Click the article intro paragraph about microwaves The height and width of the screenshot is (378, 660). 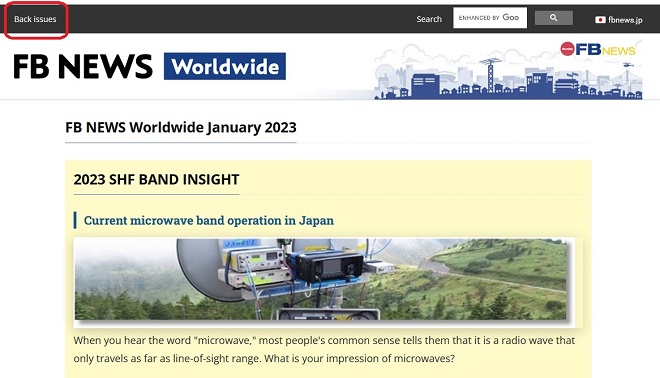tap(324, 349)
